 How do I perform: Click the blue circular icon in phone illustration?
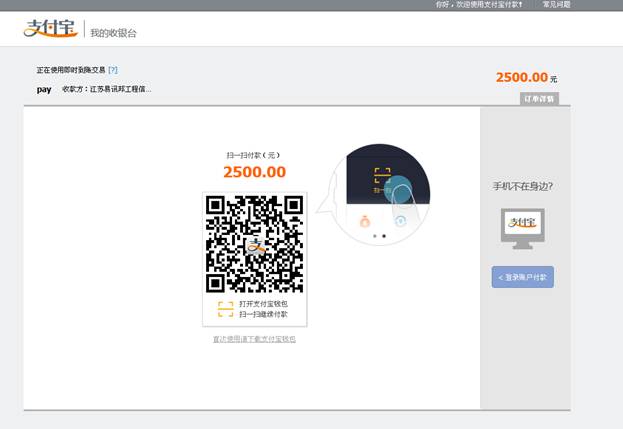pos(399,220)
